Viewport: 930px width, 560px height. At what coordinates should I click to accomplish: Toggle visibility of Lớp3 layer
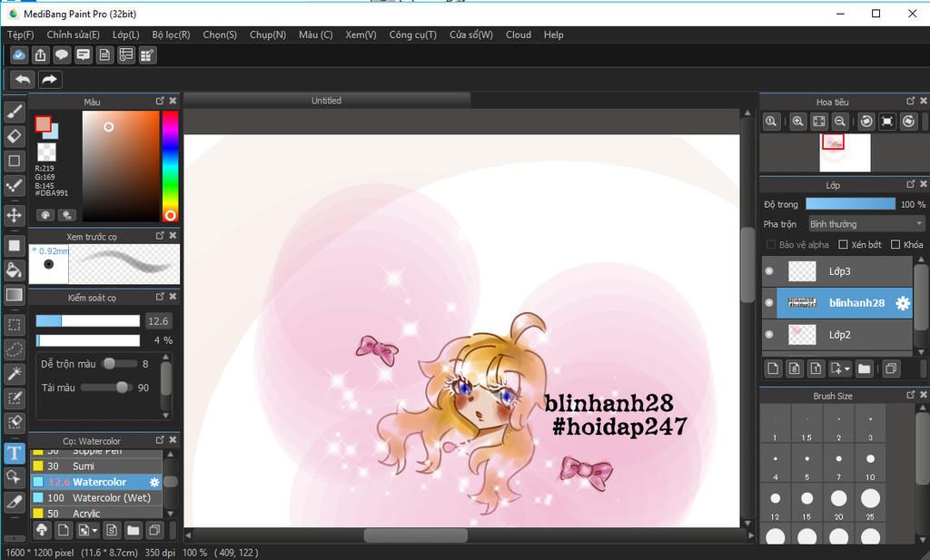pyautogui.click(x=769, y=270)
